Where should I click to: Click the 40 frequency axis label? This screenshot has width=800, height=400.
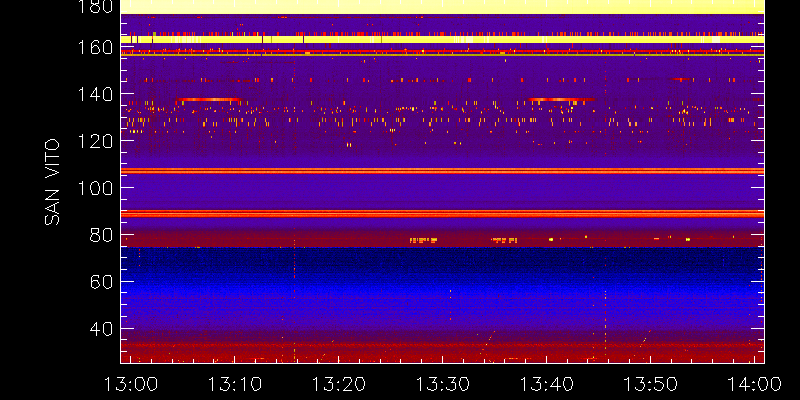point(102,329)
